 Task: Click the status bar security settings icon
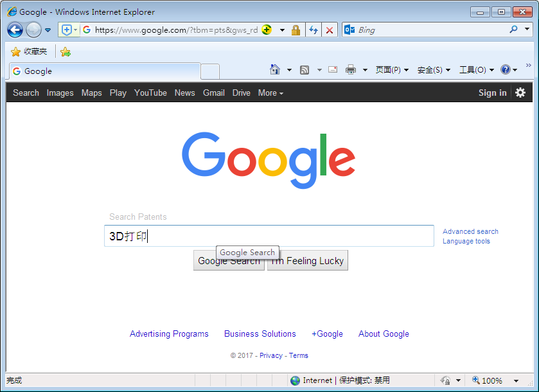[445, 380]
